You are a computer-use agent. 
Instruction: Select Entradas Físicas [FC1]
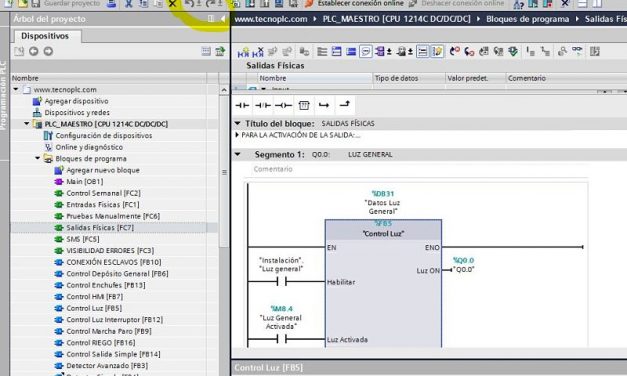(x=103, y=205)
